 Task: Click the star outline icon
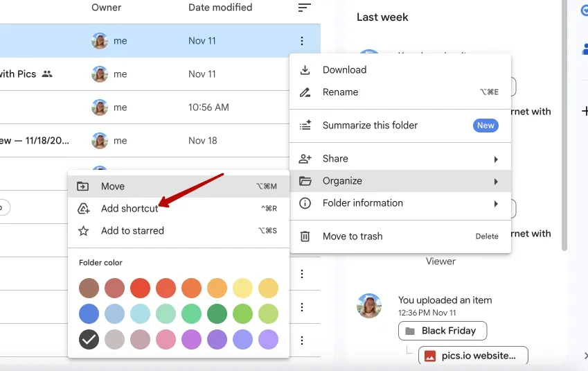pyautogui.click(x=83, y=230)
